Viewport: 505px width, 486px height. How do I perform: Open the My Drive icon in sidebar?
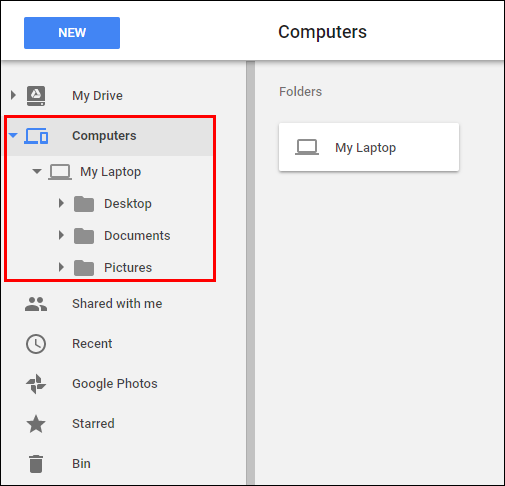(36, 96)
